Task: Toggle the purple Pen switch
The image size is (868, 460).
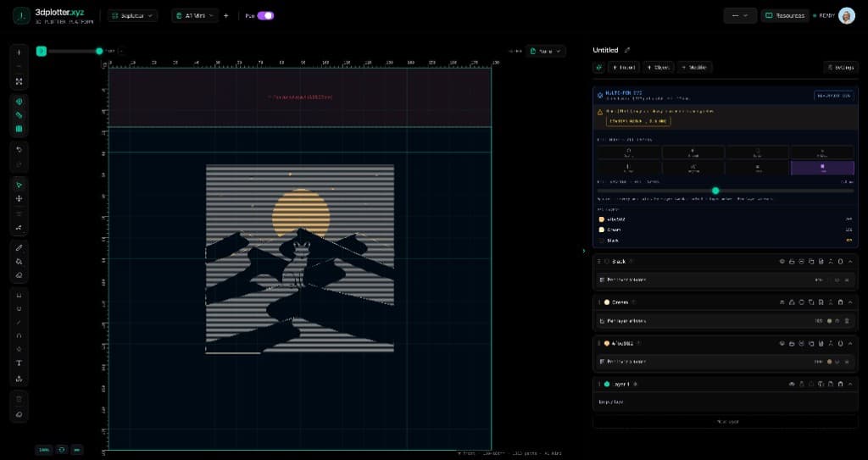Action: point(265,15)
